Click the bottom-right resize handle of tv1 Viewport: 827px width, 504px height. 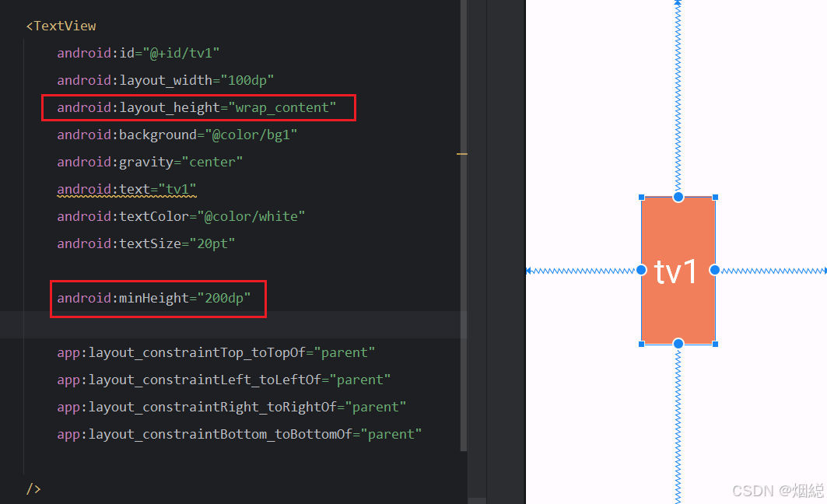click(x=714, y=343)
